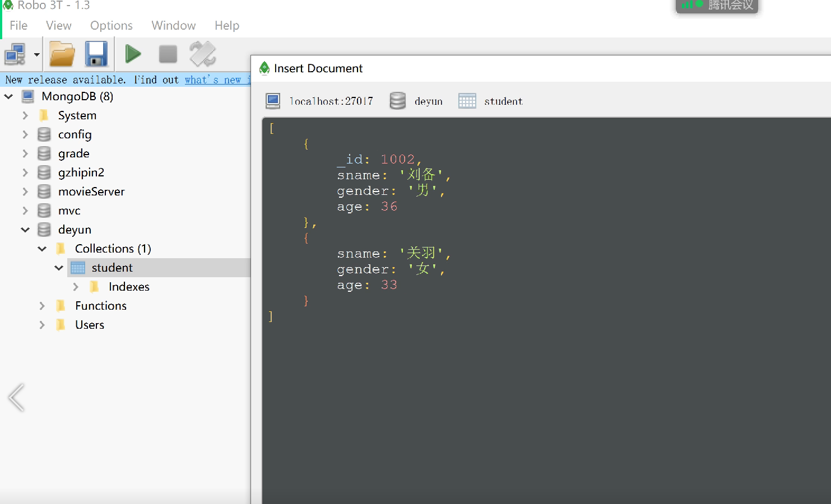Collapse the MongoDB (8) connection node
The width and height of the screenshot is (831, 504).
pyautogui.click(x=9, y=96)
